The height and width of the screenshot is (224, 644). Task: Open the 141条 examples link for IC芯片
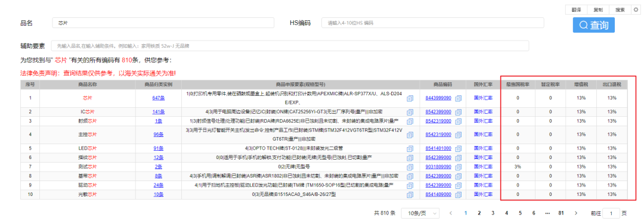click(x=159, y=111)
